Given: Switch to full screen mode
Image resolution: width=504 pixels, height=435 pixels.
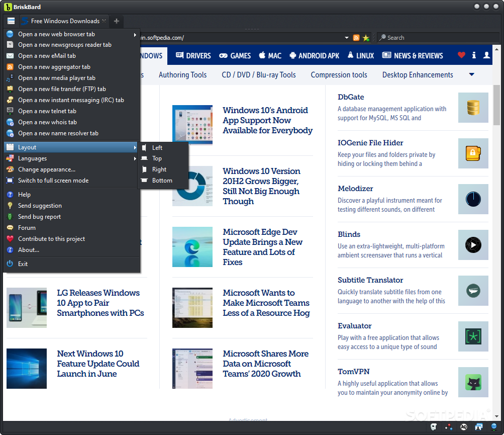Looking at the screenshot, I should (x=72, y=181).
